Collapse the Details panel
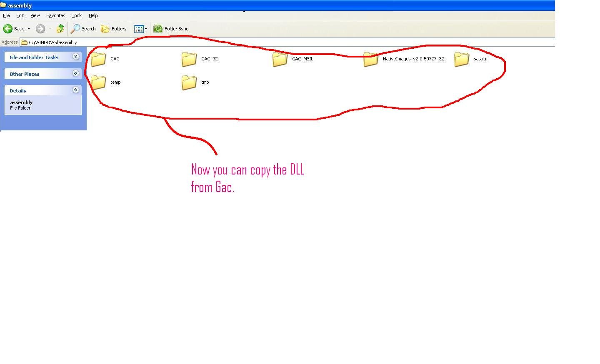The height and width of the screenshot is (364, 600). pyautogui.click(x=76, y=90)
